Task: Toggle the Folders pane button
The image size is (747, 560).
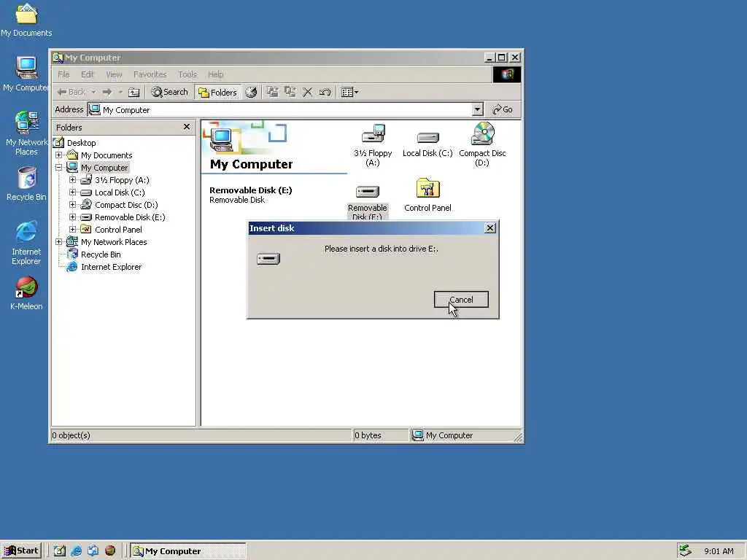Action: coord(217,93)
